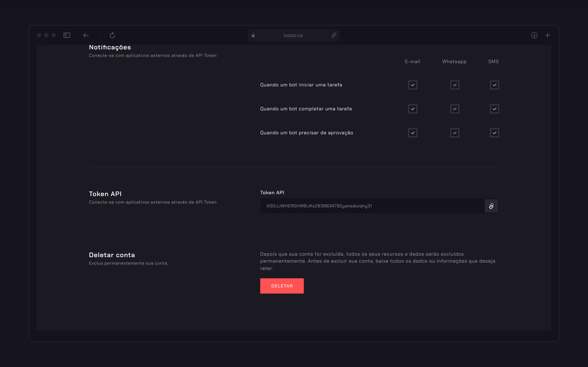Click the sidebar toggle icon in browser toolbar
The width and height of the screenshot is (588, 367).
coord(67,35)
